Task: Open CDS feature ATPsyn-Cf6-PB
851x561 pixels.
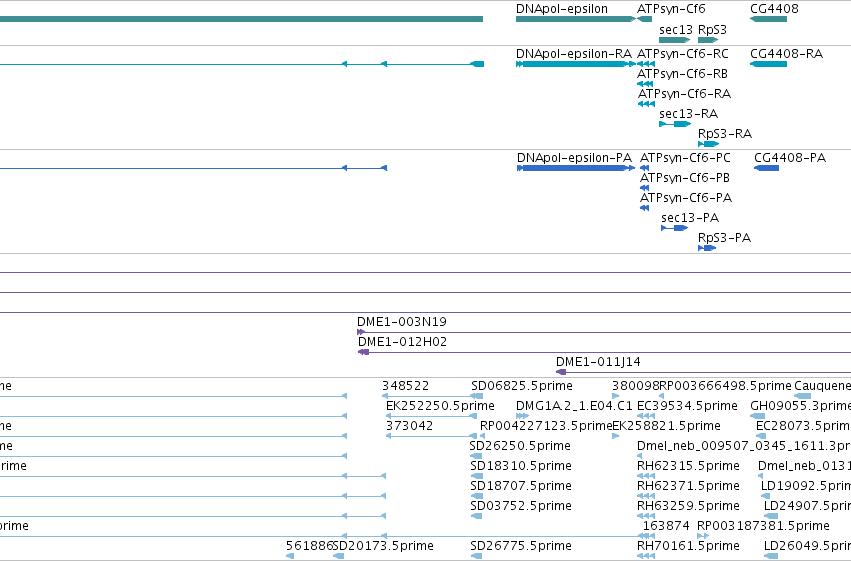Action: pyautogui.click(x=644, y=188)
